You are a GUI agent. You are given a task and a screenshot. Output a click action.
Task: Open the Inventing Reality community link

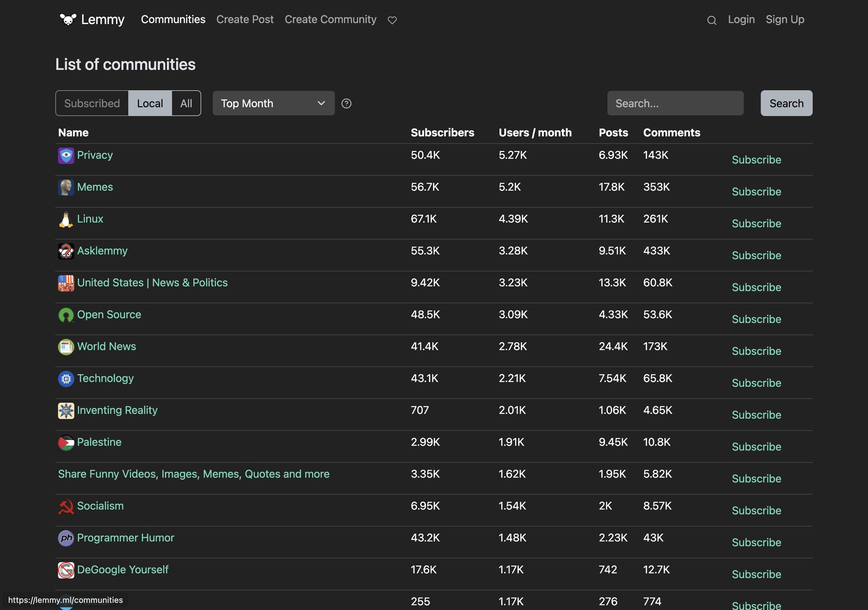click(x=117, y=410)
